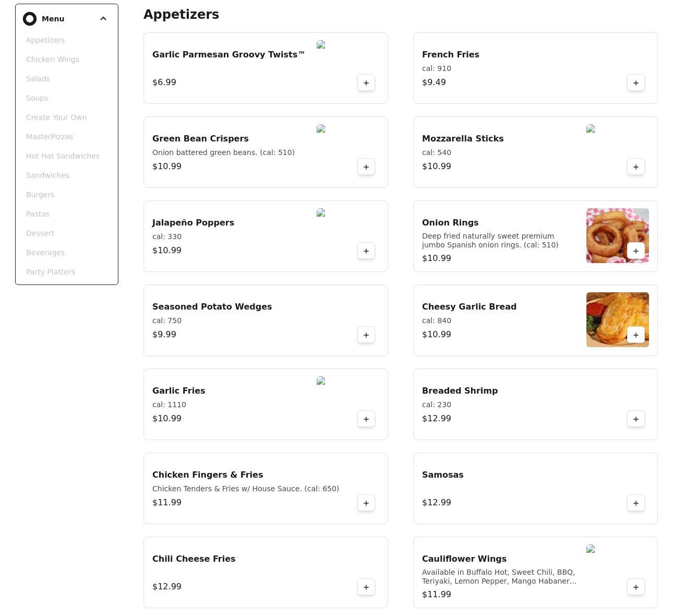Add Chicken Fingers & Fries plus button
Screen dimensions: 673x616
tap(366, 503)
